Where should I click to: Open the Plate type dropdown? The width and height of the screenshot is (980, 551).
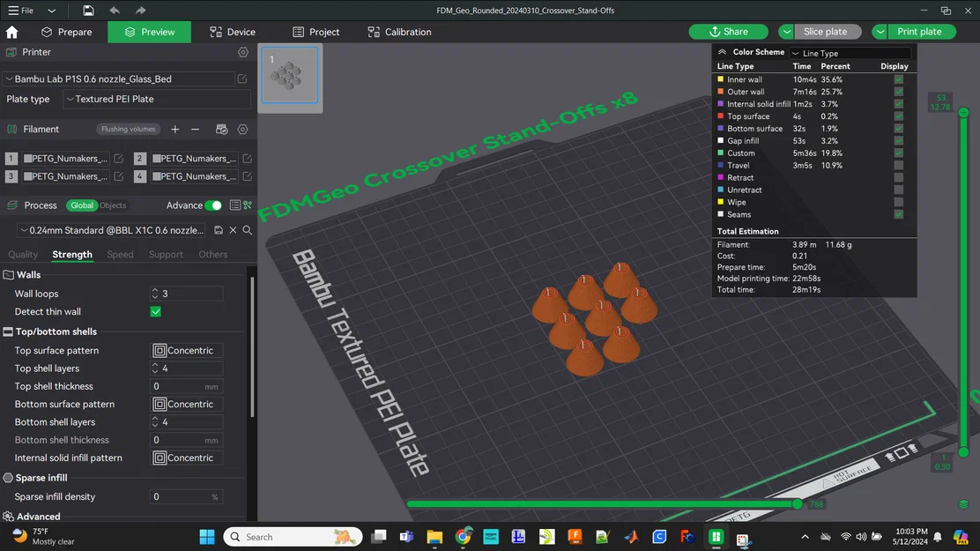[156, 99]
